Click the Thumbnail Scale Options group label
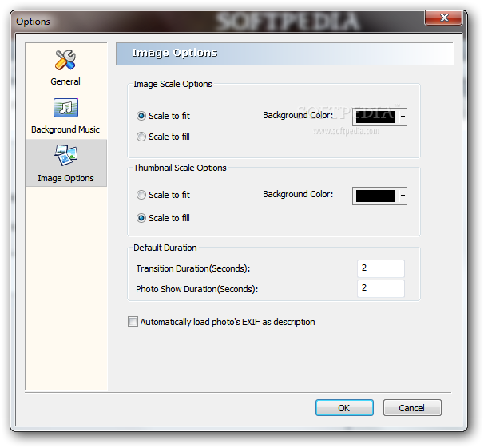Viewport: 484px width, 448px height. click(x=180, y=168)
